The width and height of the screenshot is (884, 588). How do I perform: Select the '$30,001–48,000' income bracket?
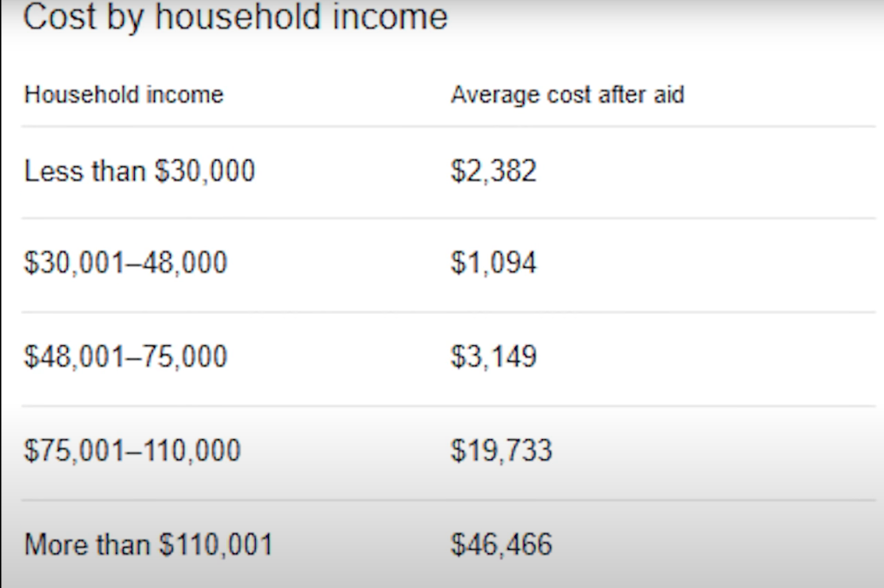point(125,263)
